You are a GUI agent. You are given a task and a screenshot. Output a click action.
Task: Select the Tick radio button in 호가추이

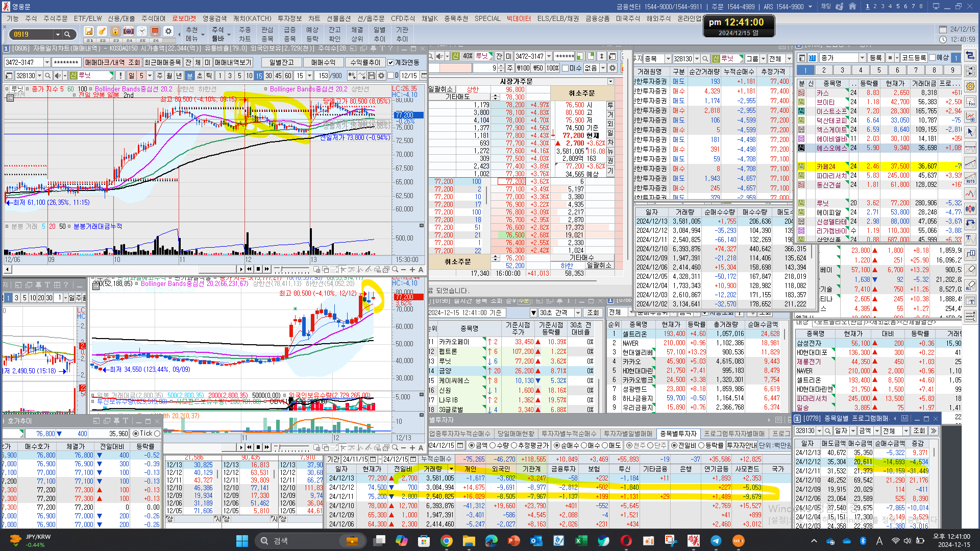[x=136, y=434]
